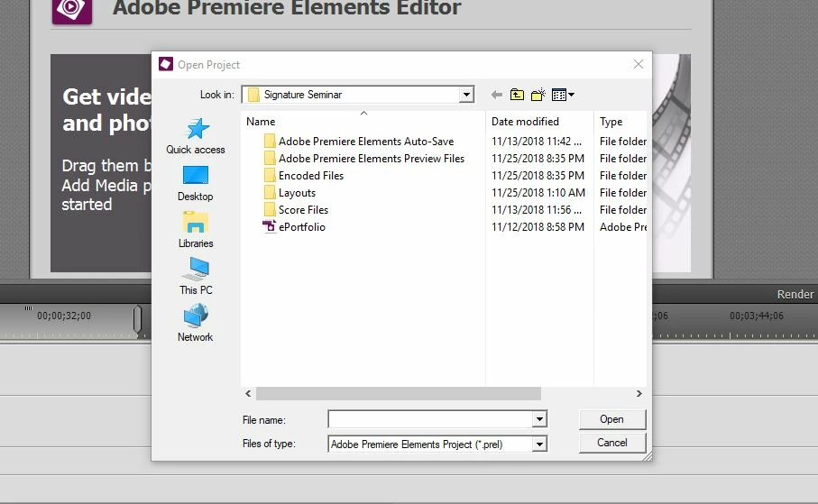Click the 00;03;44;06 timecode on the ruler
818x504 pixels.
(757, 316)
